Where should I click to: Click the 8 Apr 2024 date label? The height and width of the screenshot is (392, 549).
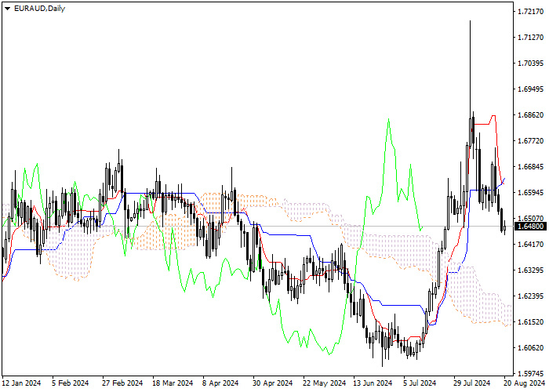220,383
